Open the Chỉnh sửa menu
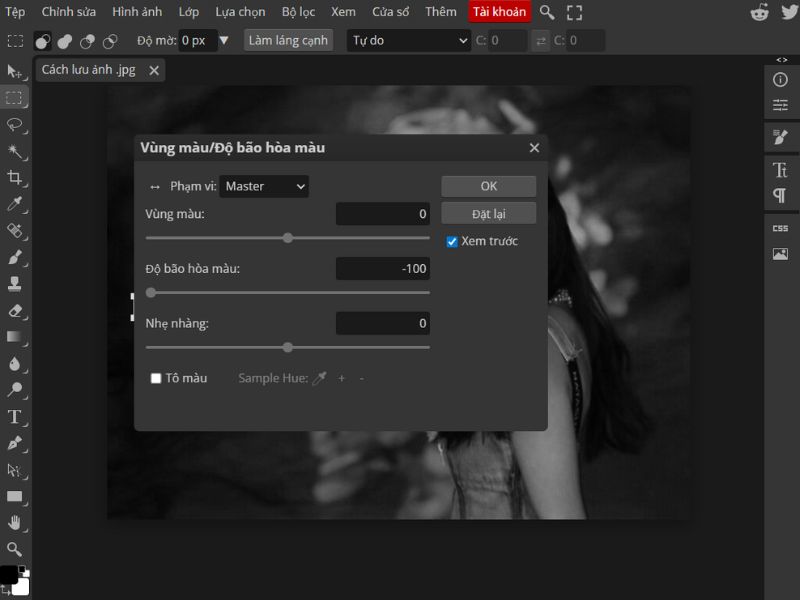800x600 pixels. [68, 12]
